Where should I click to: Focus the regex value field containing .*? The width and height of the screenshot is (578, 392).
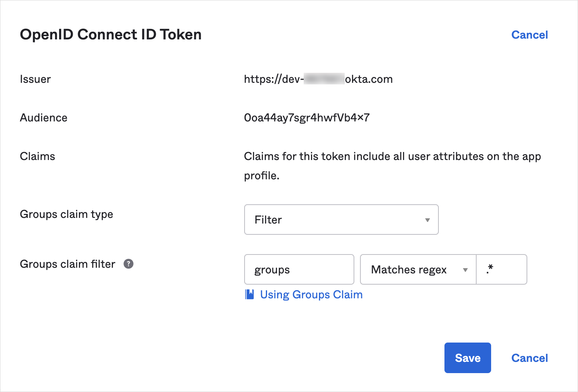[x=502, y=269]
